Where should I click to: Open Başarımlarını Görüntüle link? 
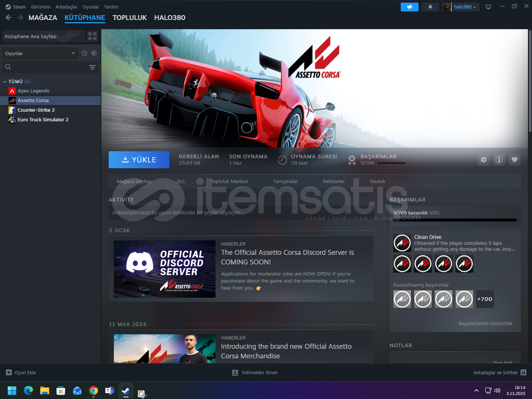[x=485, y=323]
